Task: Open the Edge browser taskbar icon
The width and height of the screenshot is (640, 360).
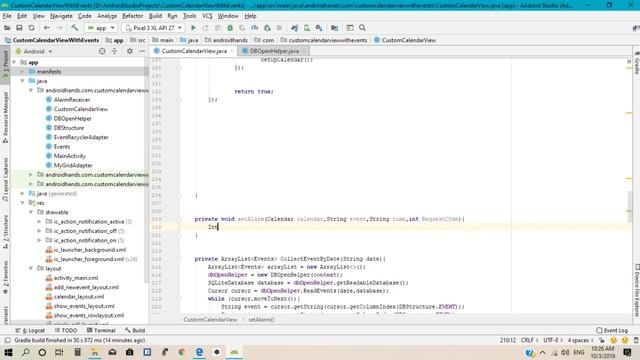Action: coord(199,352)
